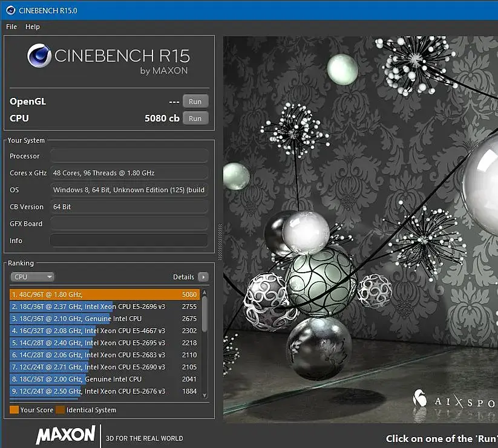Click the rendered benchmark scene image
This screenshot has height=448, width=498.
tap(361, 229)
